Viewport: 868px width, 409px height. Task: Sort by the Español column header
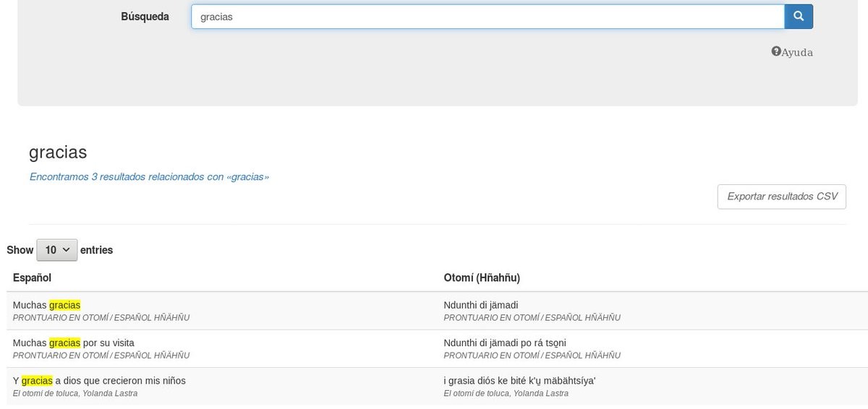[x=33, y=277]
